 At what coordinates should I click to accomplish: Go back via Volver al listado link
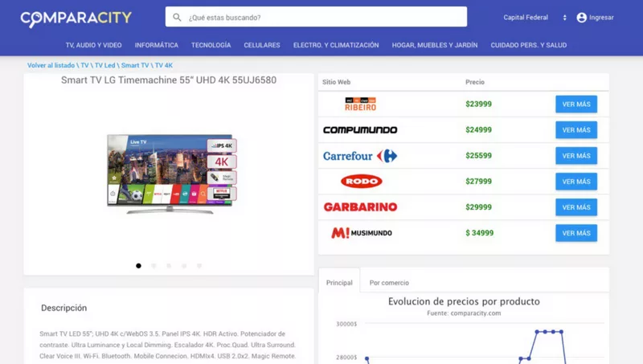click(x=51, y=66)
